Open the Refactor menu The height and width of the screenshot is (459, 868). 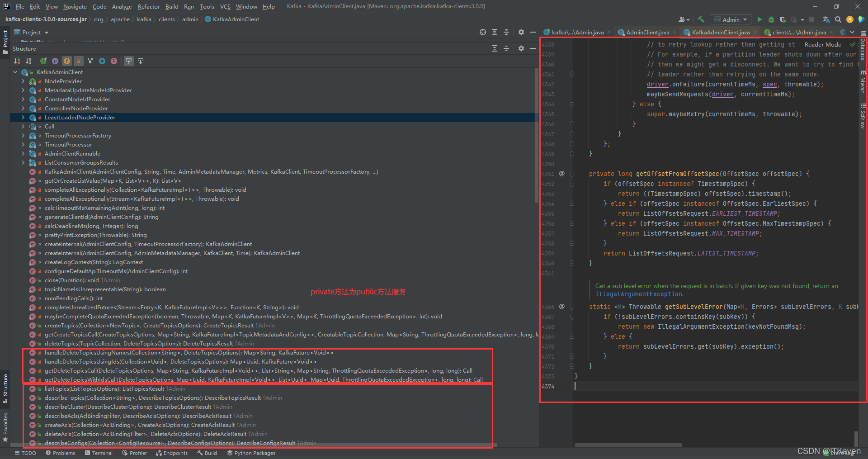(x=149, y=6)
